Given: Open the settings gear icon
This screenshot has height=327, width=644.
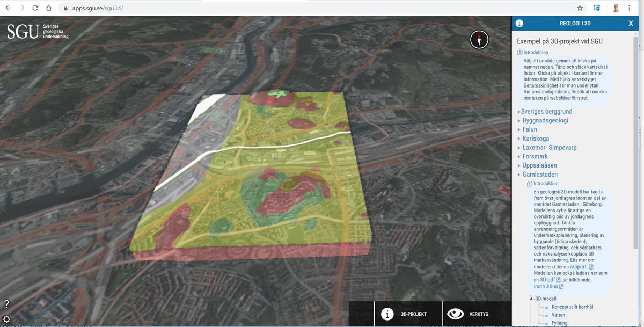Looking at the screenshot, I should pos(6,319).
